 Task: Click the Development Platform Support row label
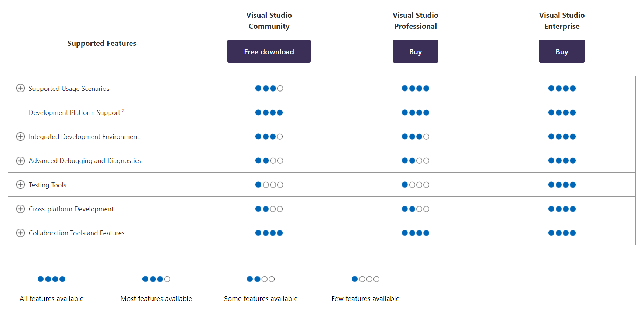pyautogui.click(x=75, y=113)
